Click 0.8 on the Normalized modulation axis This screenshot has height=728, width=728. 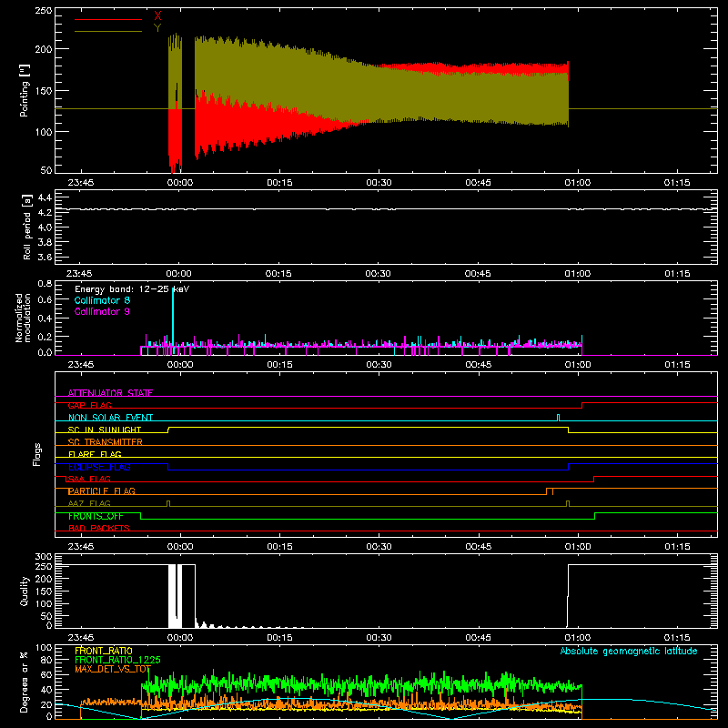(45, 283)
